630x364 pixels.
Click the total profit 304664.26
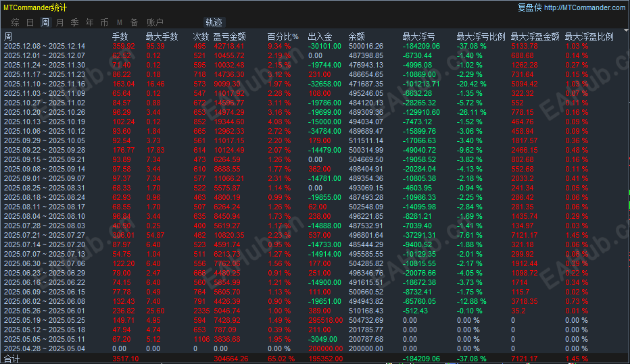pos(231,359)
